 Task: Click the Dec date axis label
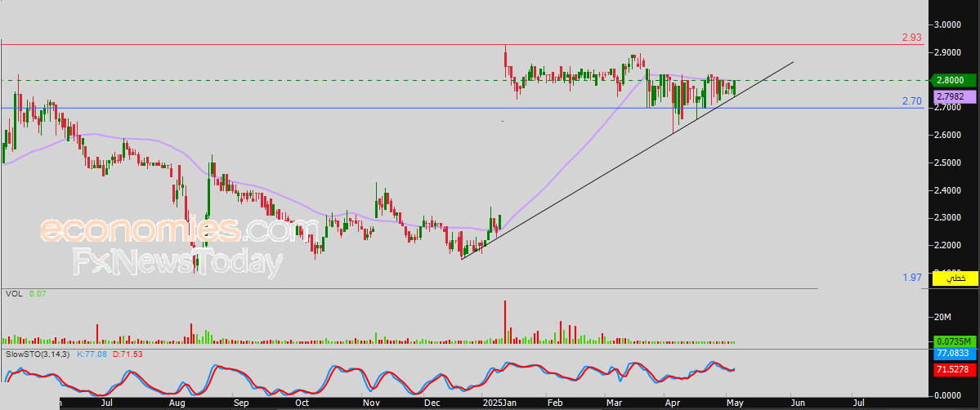pos(432,404)
